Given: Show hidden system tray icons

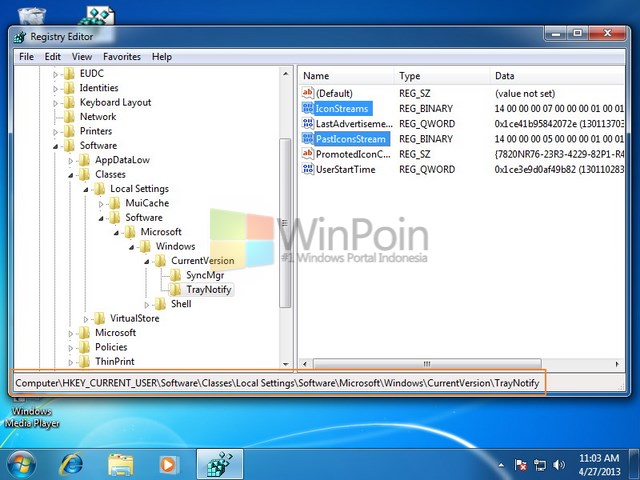Looking at the screenshot, I should click(501, 465).
